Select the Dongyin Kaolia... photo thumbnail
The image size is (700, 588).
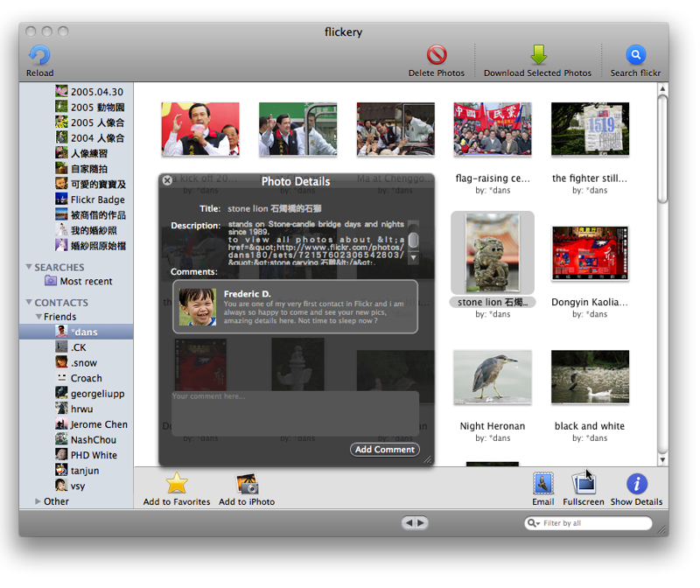(x=590, y=253)
